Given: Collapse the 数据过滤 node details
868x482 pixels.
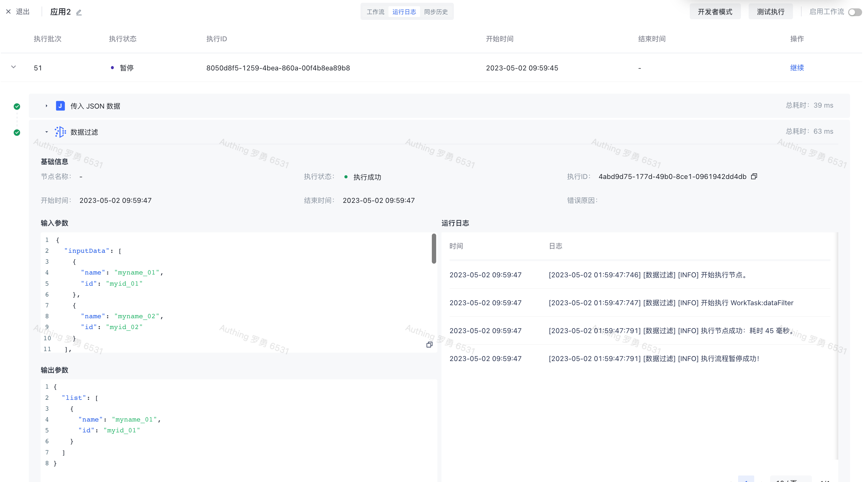Looking at the screenshot, I should pos(46,132).
